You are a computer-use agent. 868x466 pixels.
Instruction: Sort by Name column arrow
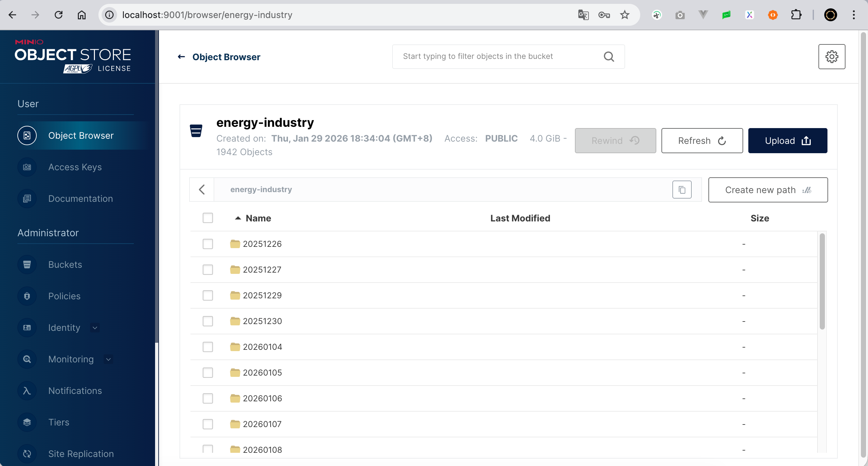click(238, 218)
